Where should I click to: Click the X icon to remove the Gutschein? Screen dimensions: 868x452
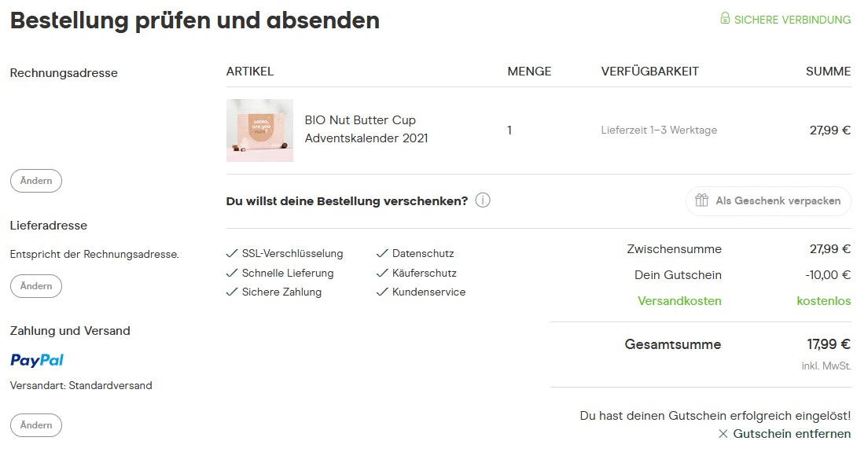(x=723, y=434)
